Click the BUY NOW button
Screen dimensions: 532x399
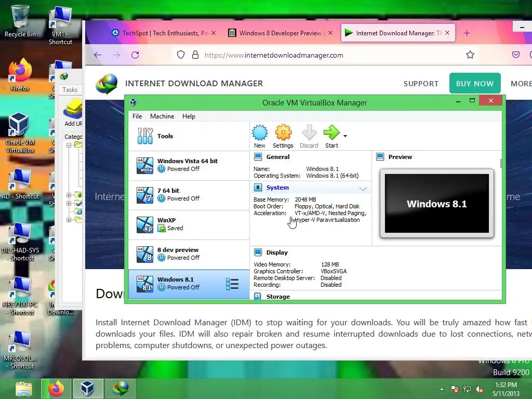(475, 84)
